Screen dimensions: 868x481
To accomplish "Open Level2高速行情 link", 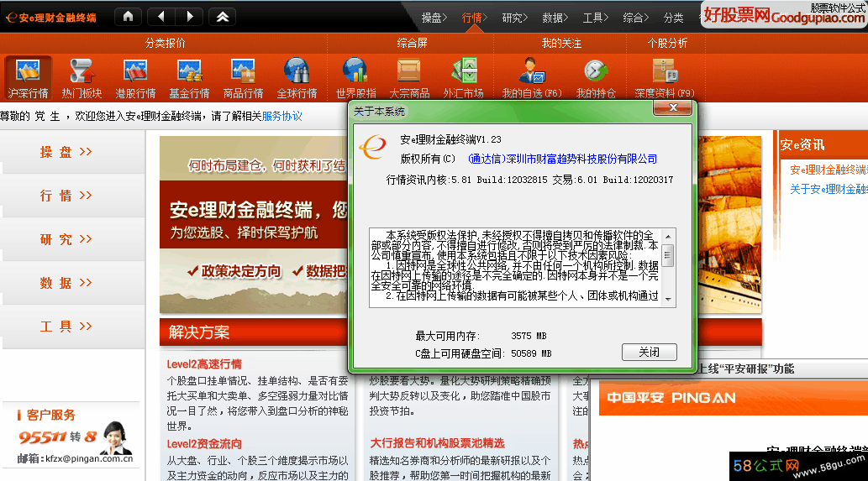I will (x=204, y=364).
